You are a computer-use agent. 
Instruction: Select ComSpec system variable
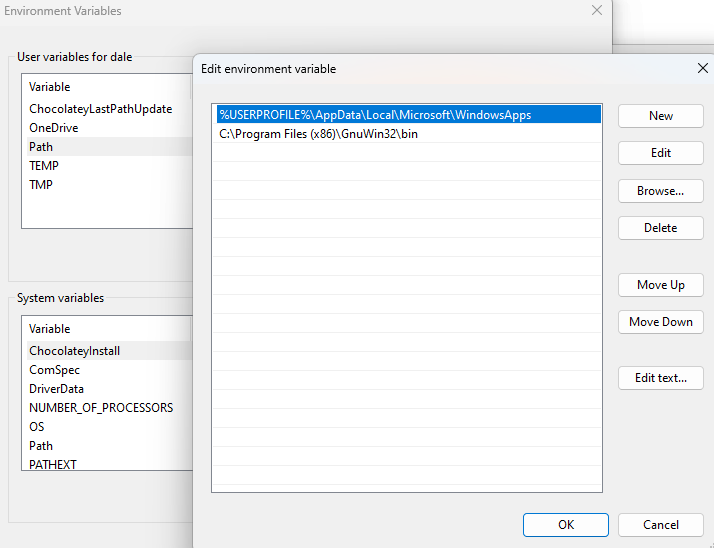coord(109,370)
